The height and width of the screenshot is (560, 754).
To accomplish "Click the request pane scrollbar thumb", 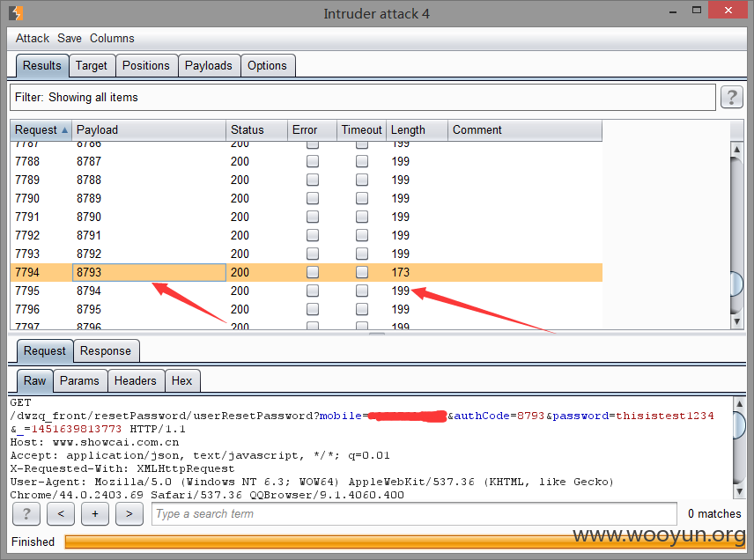I will (739, 425).
